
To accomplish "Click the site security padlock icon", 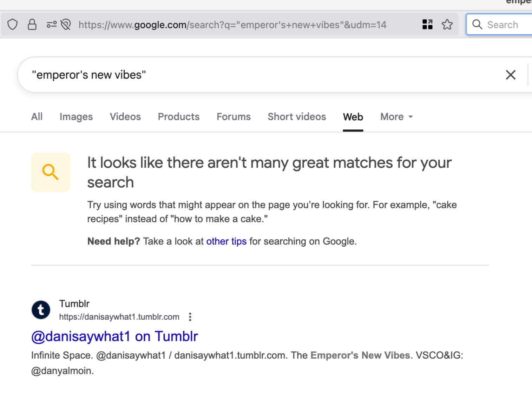I will point(32,25).
